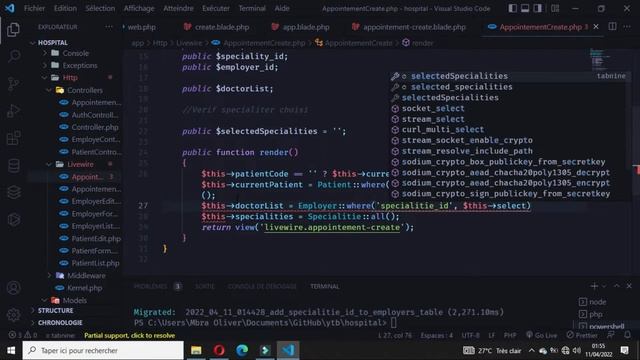Screen dimensions: 640x360
Task: Collapse the Http folder
Action: pos(70,78)
